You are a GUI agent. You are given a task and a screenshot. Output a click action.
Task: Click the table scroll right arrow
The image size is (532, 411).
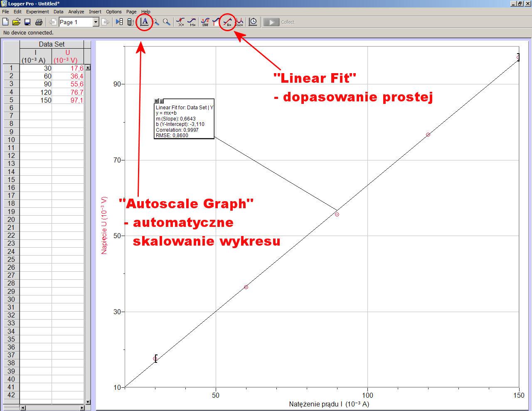point(82,408)
